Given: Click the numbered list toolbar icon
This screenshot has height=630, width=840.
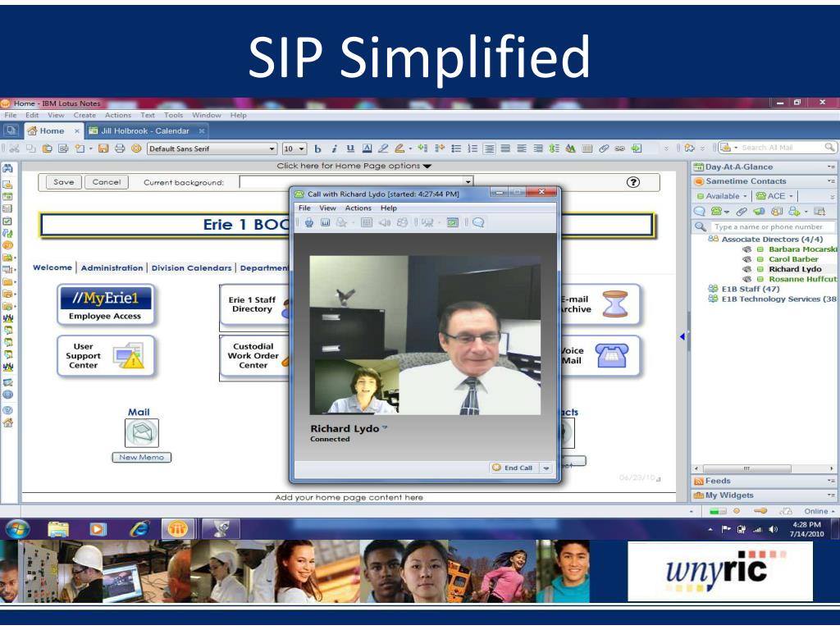Looking at the screenshot, I should tap(472, 148).
